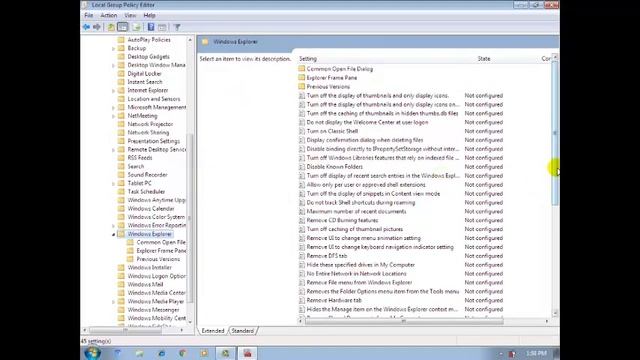Click the folder icon next to AutoPlay Policies
The height and width of the screenshot is (360, 640).
coord(121,40)
